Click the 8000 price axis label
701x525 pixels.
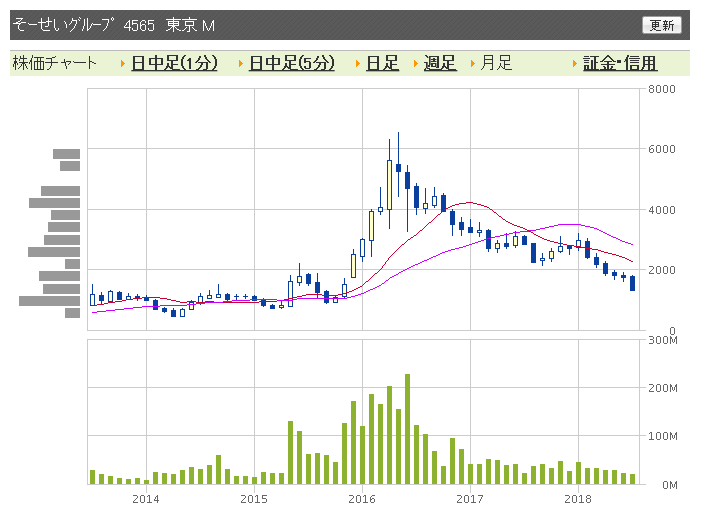(x=662, y=89)
